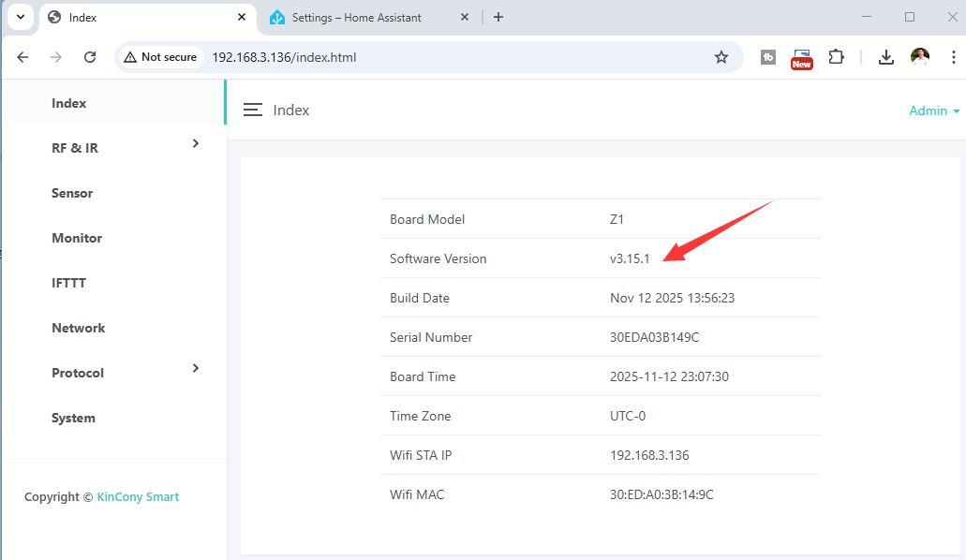Expand the Protocol sidebar submenu

195,368
